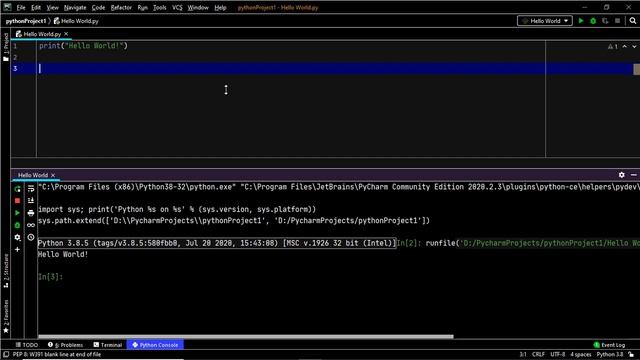Image resolution: width=640 pixels, height=360 pixels.
Task: Stop the console with red square
Action: (x=17, y=201)
